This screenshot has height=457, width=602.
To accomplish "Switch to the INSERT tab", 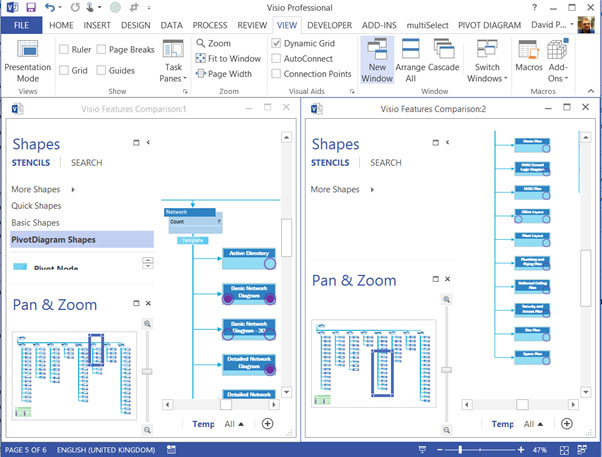I will 97,25.
